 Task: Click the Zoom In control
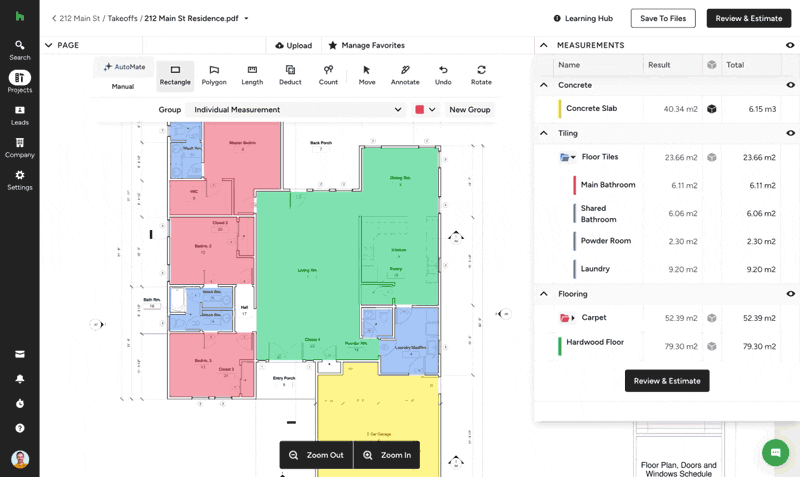[387, 455]
